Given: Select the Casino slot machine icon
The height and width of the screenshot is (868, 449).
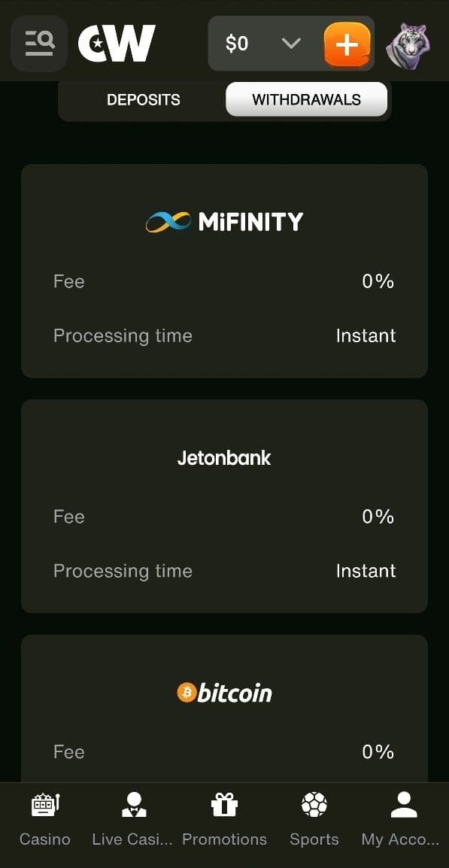Looking at the screenshot, I should tap(44, 804).
